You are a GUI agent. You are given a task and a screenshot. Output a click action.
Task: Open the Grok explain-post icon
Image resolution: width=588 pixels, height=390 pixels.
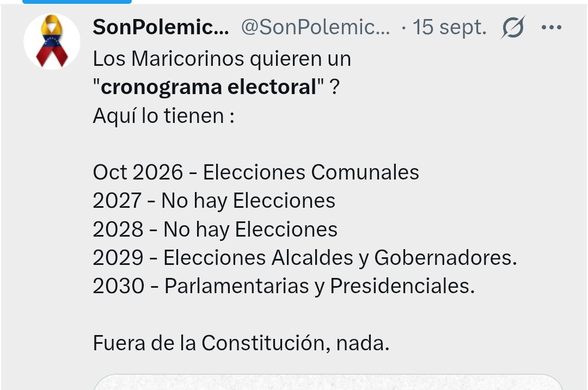pyautogui.click(x=513, y=27)
